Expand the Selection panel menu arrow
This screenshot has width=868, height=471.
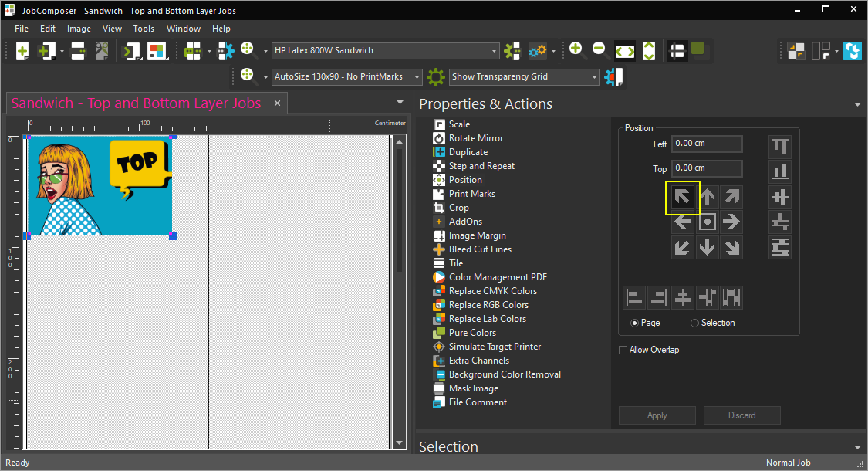pyautogui.click(x=857, y=447)
